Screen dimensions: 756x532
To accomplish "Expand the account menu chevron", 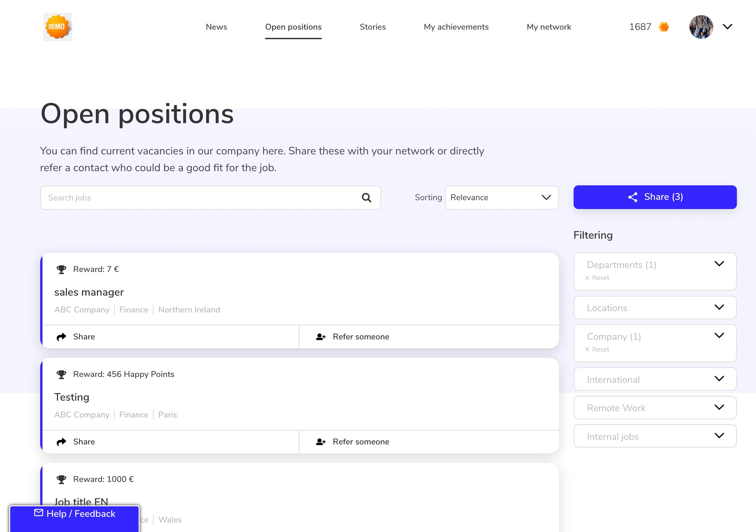I will [x=727, y=27].
